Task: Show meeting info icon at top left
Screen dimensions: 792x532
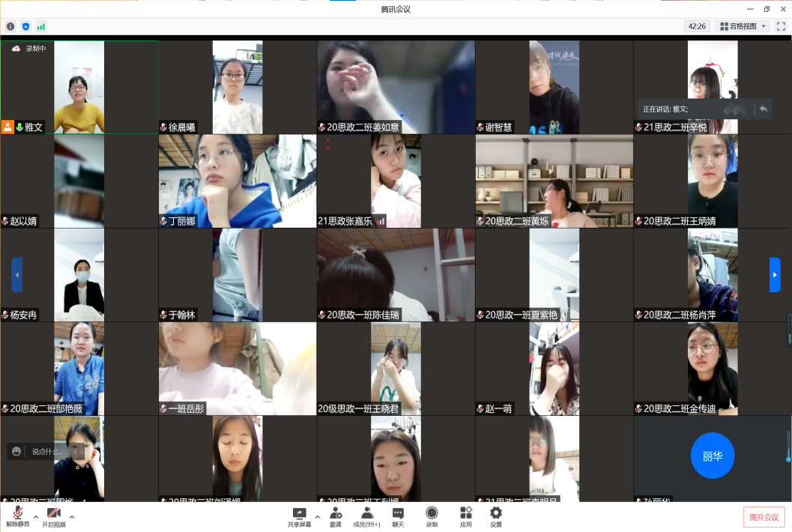Action: pos(10,26)
